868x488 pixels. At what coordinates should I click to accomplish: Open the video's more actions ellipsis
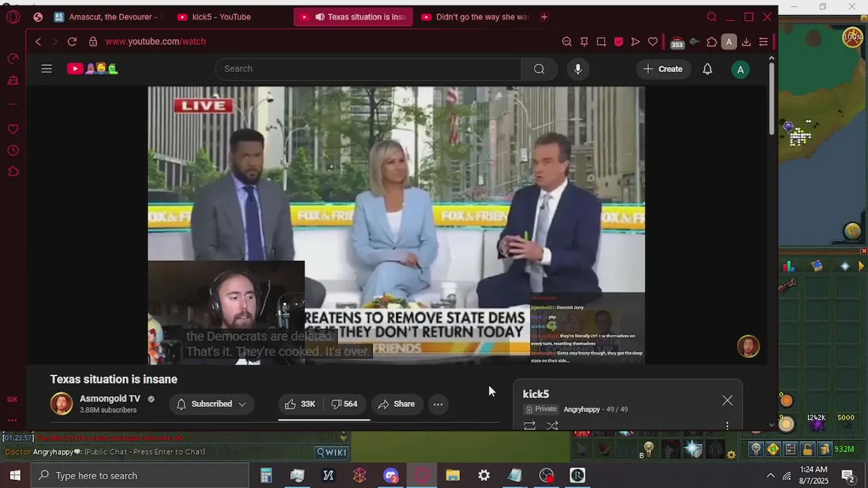pyautogui.click(x=438, y=404)
